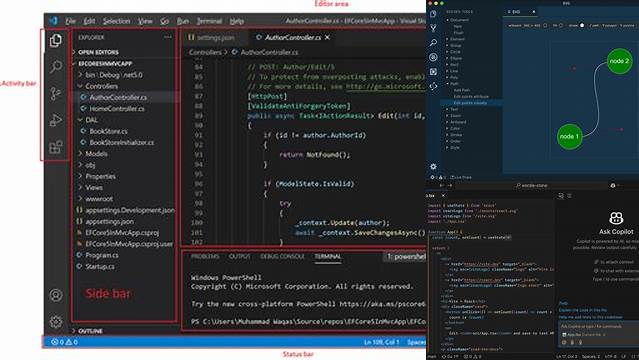Click Accounts icon in main window activity bar
The height and width of the screenshot is (360, 639).
click(56, 295)
